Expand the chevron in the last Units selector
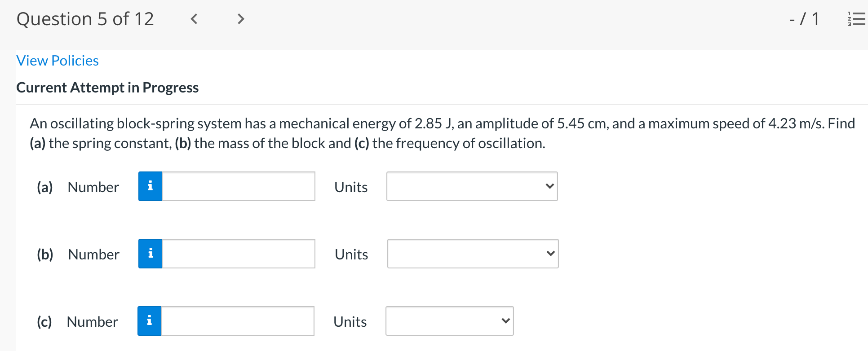This screenshot has height=351, width=868. 506,320
